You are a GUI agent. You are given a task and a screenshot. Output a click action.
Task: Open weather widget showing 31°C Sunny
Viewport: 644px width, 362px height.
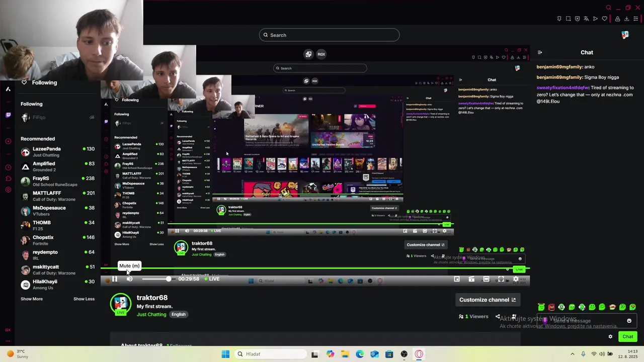[x=18, y=354]
